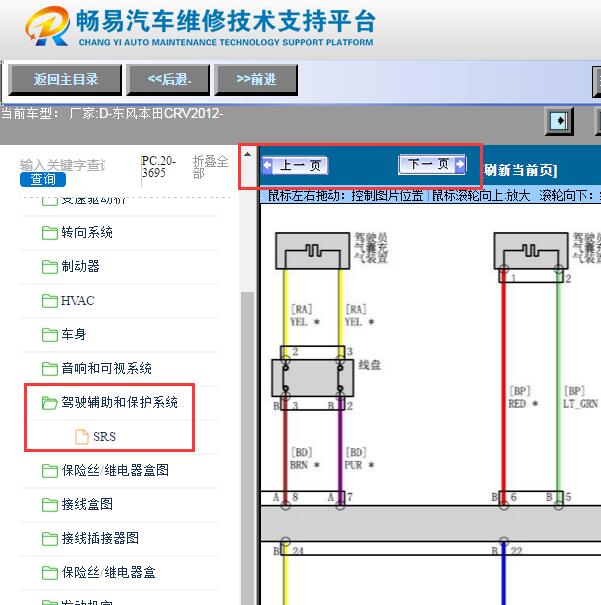
Task: Click the panel toggle arrow icon
Action: (559, 121)
